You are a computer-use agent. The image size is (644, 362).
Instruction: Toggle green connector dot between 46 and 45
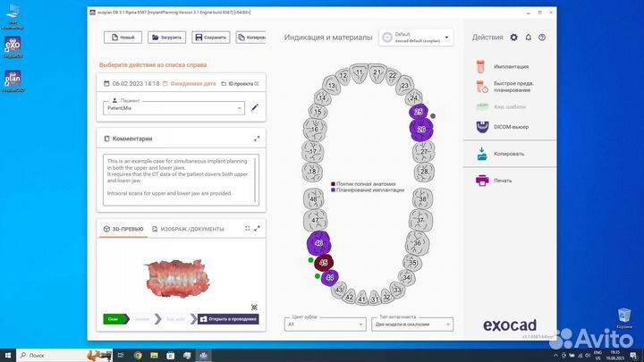tap(311, 260)
